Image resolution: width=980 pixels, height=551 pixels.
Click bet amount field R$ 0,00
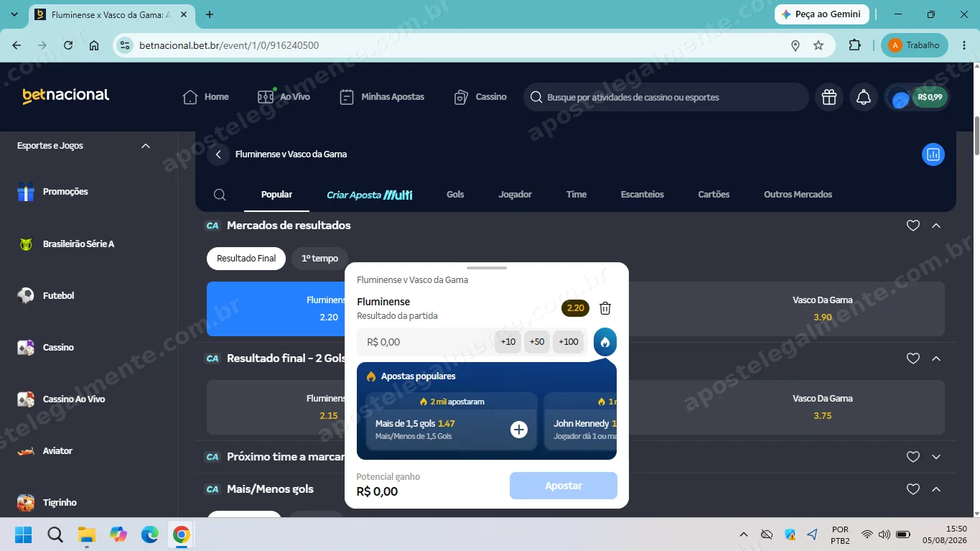pos(425,342)
